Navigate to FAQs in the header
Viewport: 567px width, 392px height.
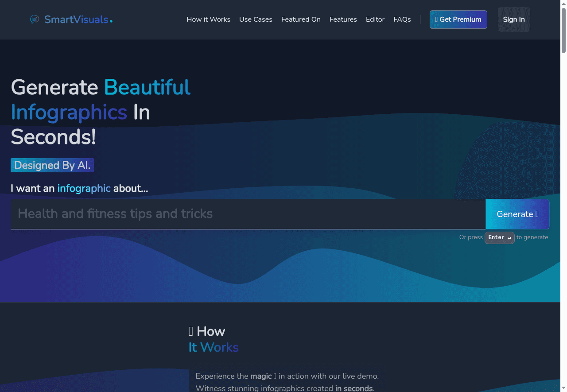[402, 19]
